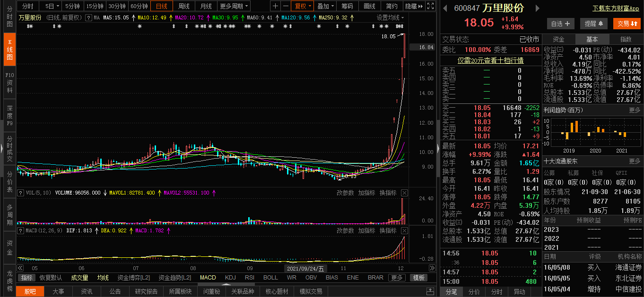The width and height of the screenshot is (644, 297).
Task: Close the VOL indicator panel
Action: (404, 193)
